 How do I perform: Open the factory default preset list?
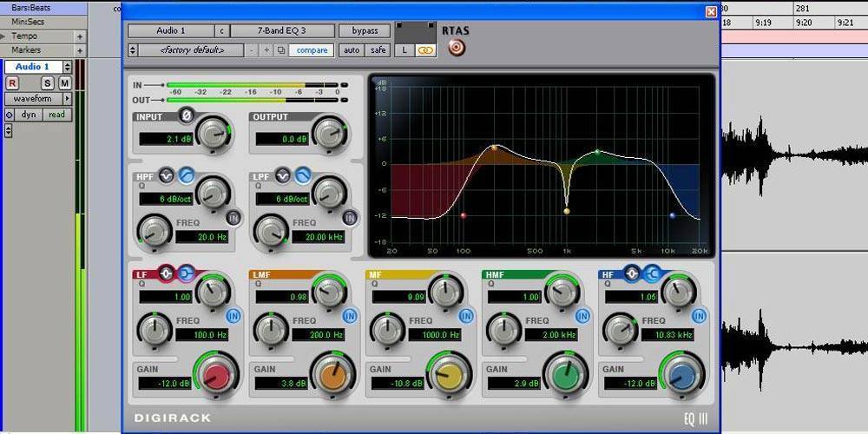coord(192,49)
